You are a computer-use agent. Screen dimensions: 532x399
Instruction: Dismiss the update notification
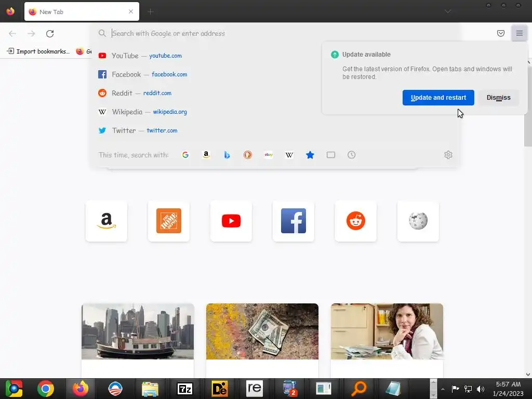(498, 98)
